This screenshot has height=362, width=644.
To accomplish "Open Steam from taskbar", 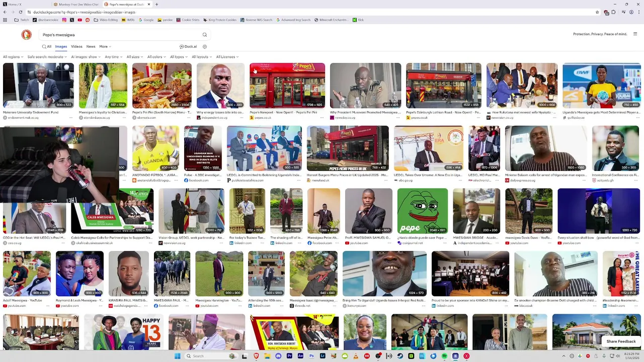I will coord(400,356).
